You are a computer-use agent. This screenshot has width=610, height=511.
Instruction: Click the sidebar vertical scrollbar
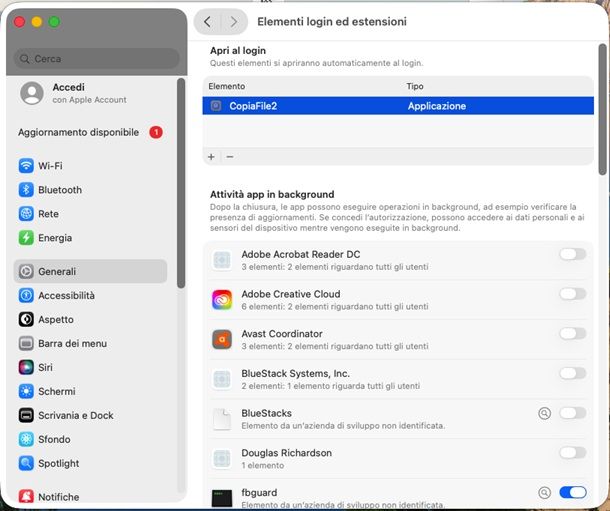(181, 183)
